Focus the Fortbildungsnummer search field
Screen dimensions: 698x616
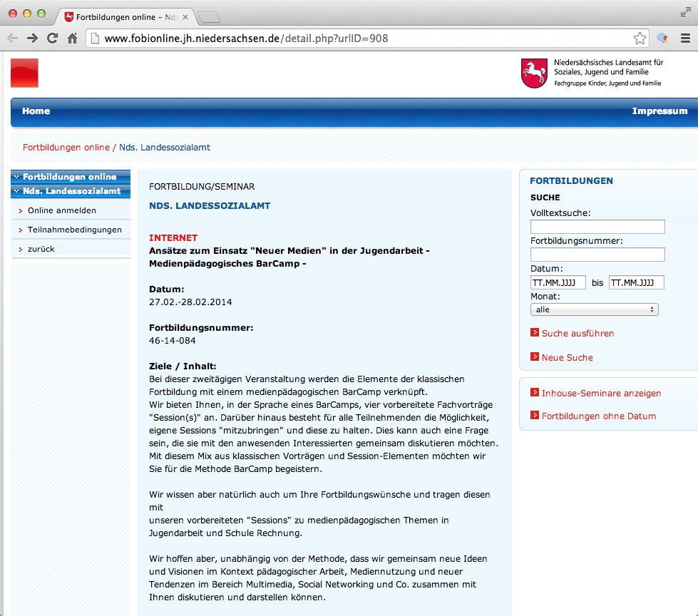coord(597,255)
